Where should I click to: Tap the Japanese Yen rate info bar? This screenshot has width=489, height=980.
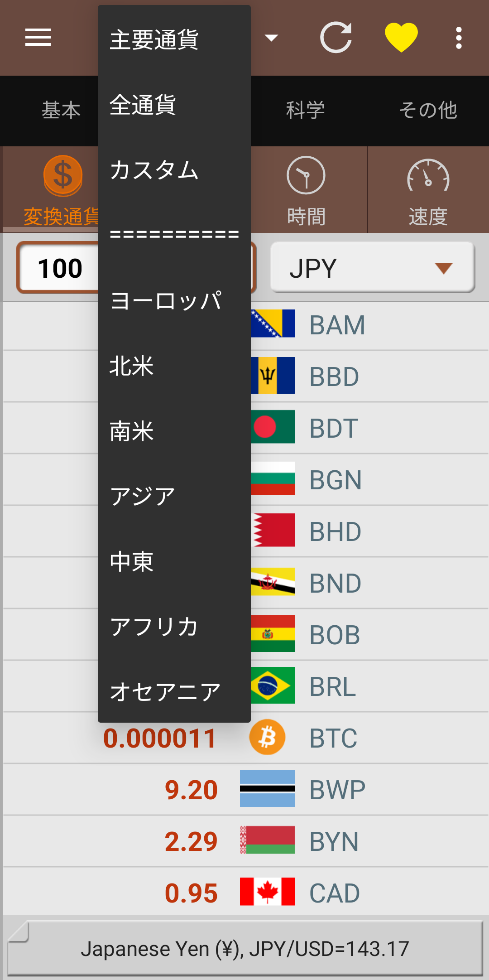245,948
